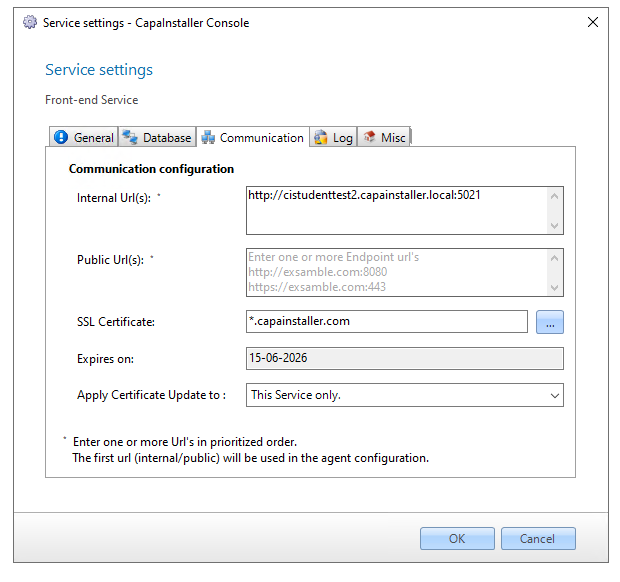The image size is (620, 582).
Task: Click the Misc tab icon
Action: (369, 137)
